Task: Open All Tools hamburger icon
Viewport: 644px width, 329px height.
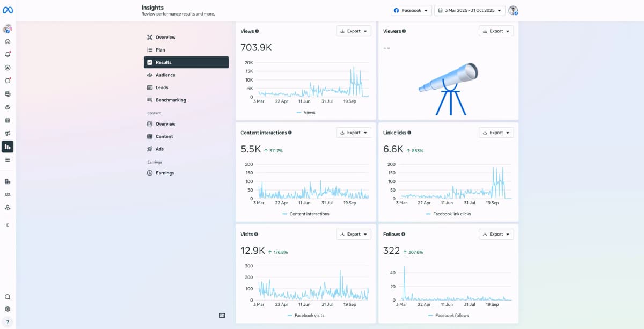Action: tap(8, 159)
